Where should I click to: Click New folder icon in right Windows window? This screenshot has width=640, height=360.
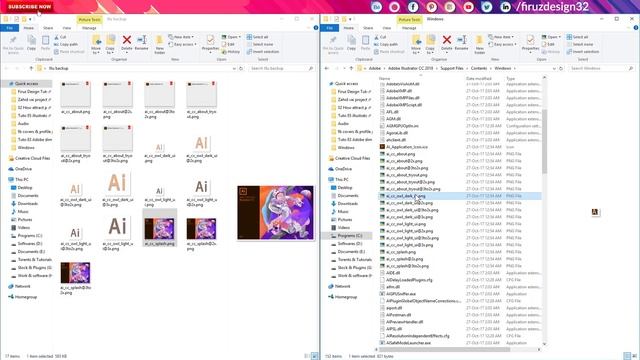point(480,44)
